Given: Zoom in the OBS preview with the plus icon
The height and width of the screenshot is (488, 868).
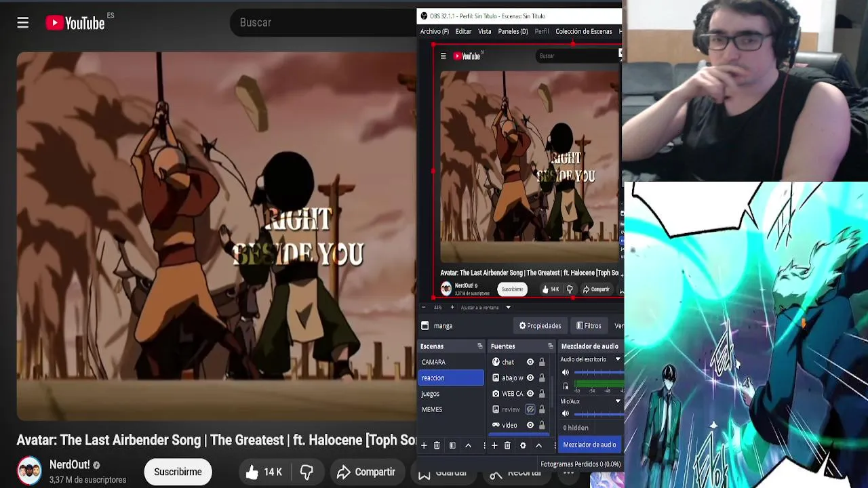Looking at the screenshot, I should coord(452,308).
